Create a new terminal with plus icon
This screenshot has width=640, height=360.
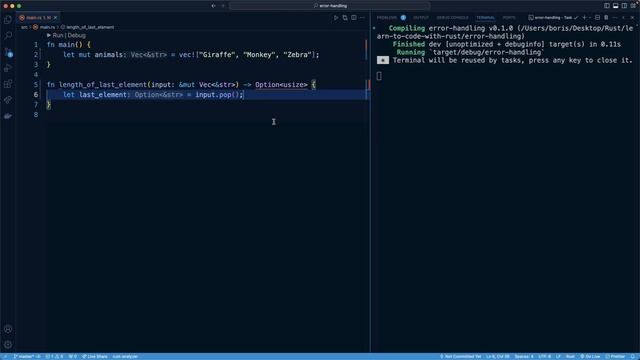[x=584, y=18]
